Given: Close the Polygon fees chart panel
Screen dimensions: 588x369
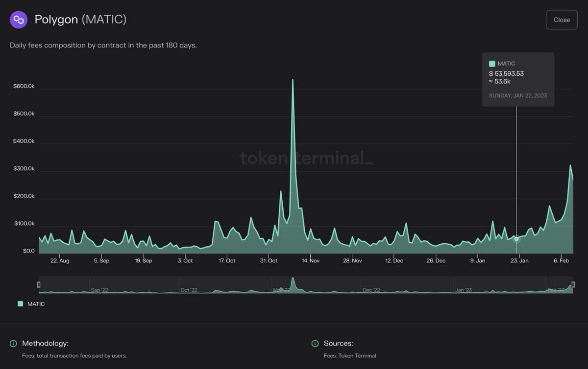Looking at the screenshot, I should pyautogui.click(x=562, y=20).
